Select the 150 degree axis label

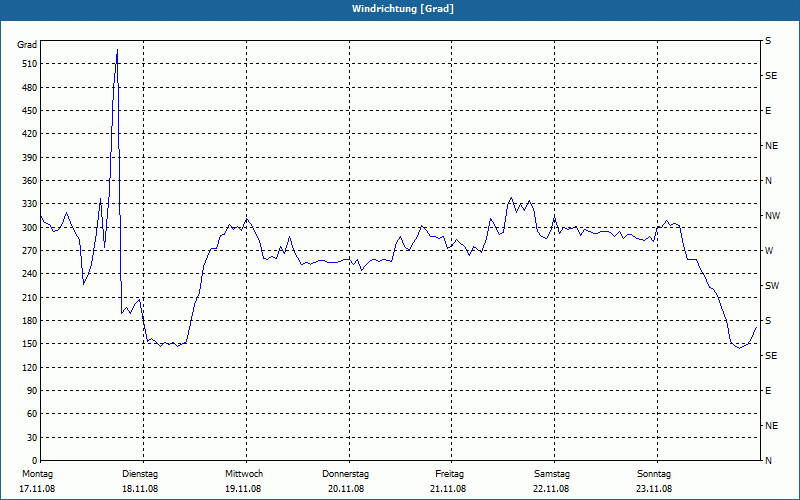pyautogui.click(x=30, y=344)
